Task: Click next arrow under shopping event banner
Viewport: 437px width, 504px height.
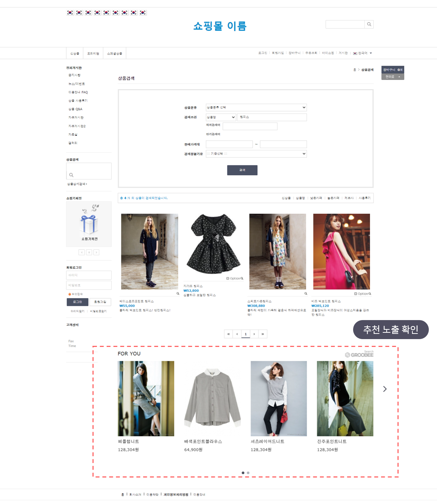Action: click(x=96, y=252)
